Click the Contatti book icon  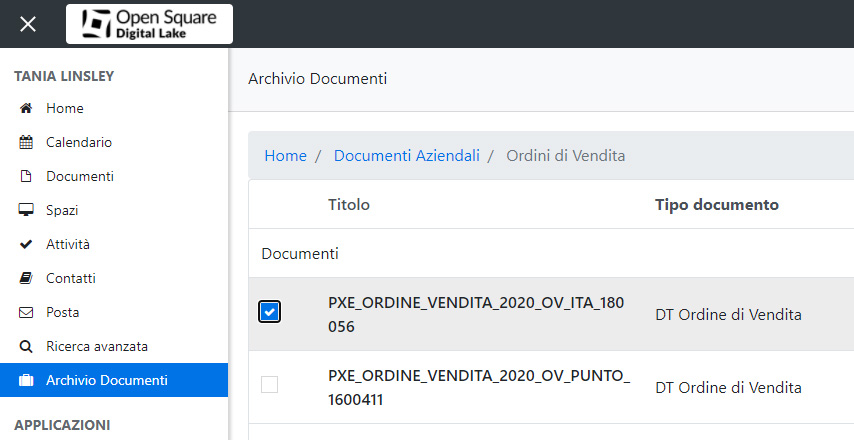[x=26, y=278]
